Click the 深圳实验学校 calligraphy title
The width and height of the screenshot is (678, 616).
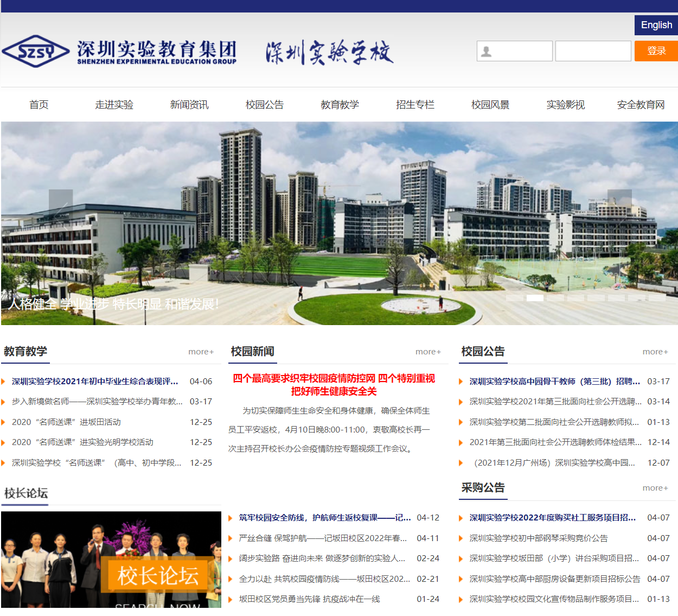[x=329, y=52]
